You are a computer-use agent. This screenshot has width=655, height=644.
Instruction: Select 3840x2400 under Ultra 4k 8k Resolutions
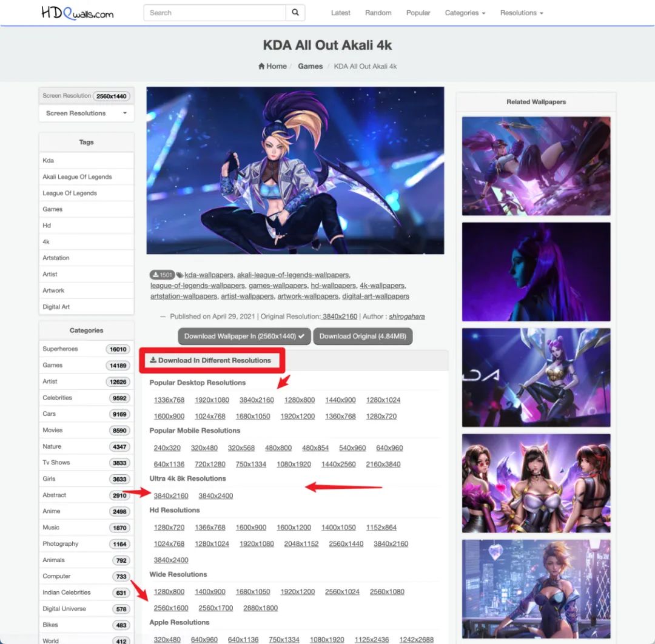coord(215,496)
